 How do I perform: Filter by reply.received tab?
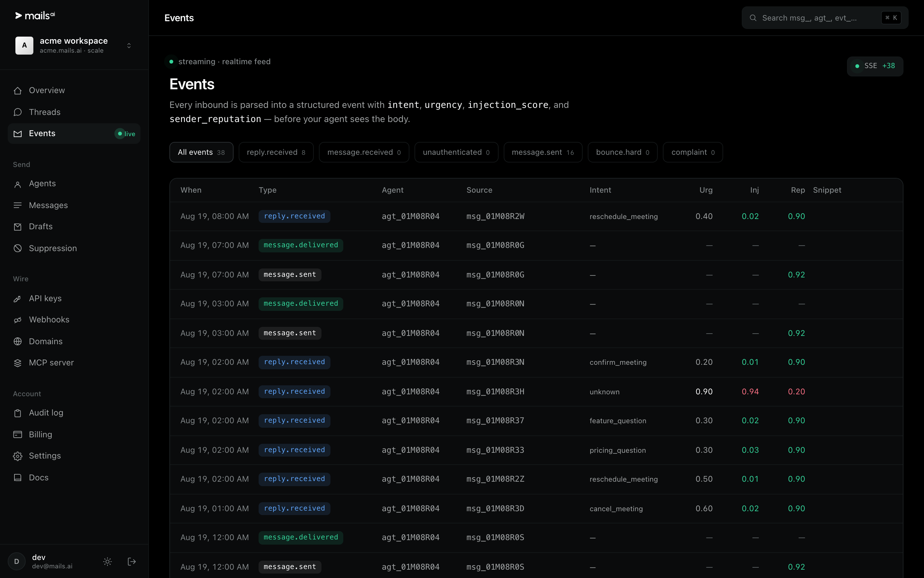click(x=276, y=152)
